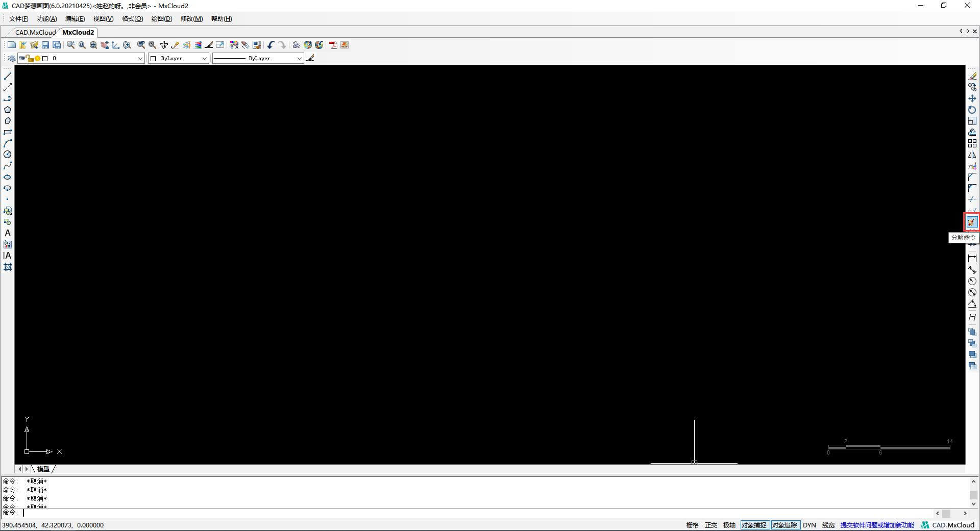This screenshot has width=980, height=531.
Task: Click 提交软件问题或增加新功能 link
Action: click(877, 525)
